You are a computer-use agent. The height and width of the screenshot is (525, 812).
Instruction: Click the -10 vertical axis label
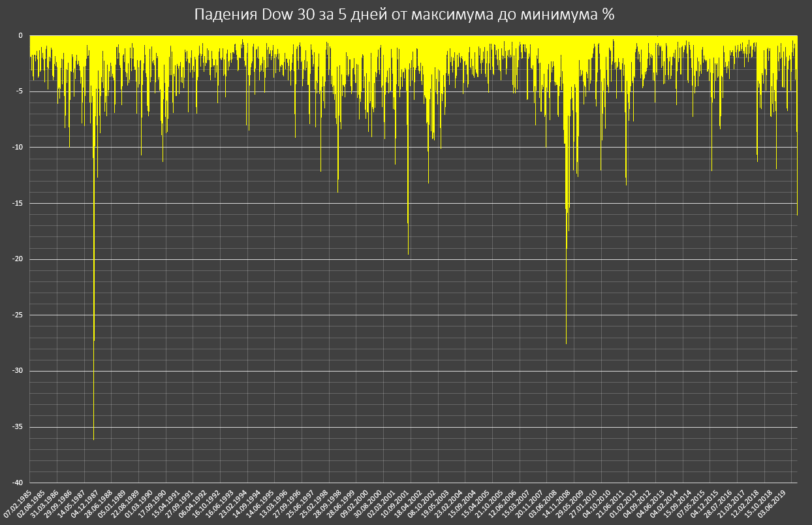coord(17,148)
